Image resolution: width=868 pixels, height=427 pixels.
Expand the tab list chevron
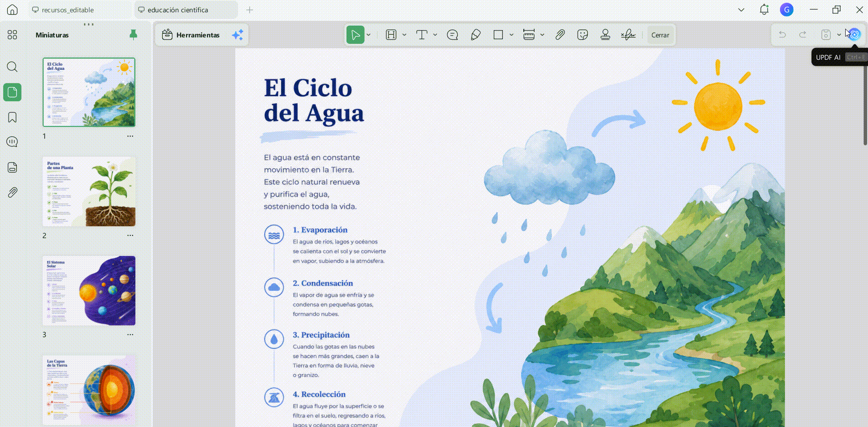tap(741, 10)
